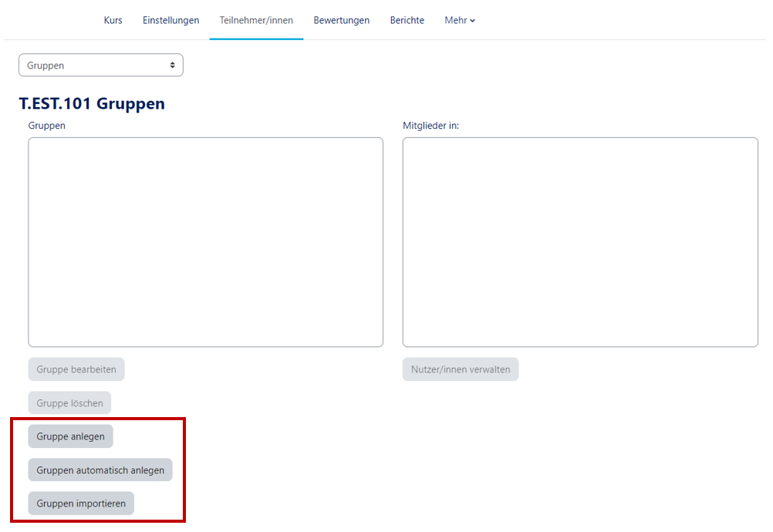Open the Gruppen page selector dropdown
The height and width of the screenshot is (532, 773).
pos(100,66)
